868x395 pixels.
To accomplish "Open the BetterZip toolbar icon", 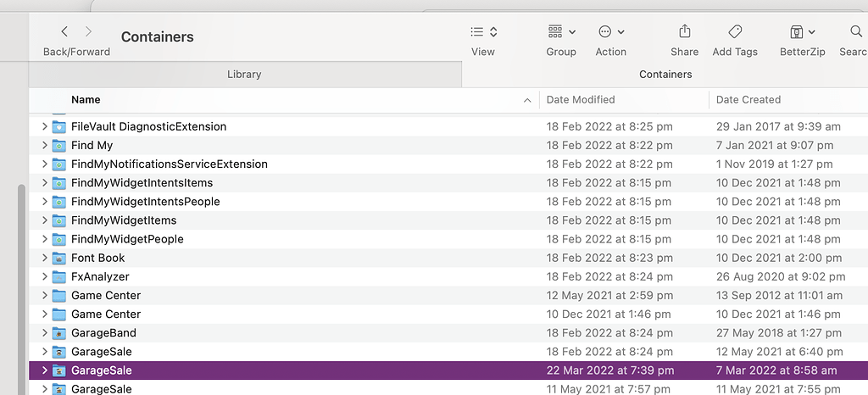I will (802, 31).
